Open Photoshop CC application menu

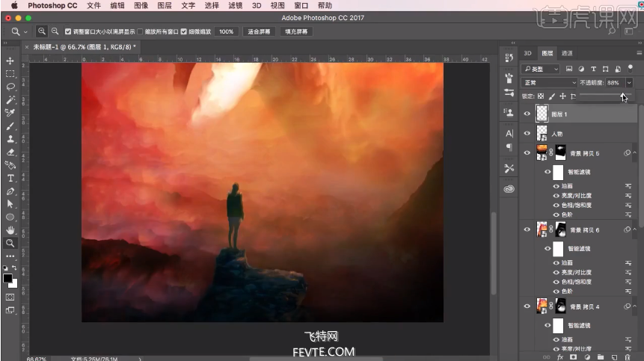coord(52,5)
